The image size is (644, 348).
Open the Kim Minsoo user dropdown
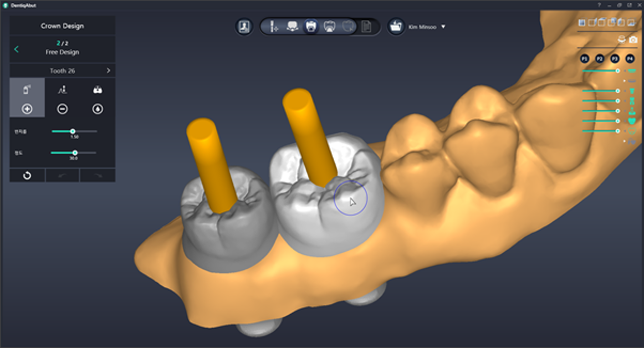point(443,27)
